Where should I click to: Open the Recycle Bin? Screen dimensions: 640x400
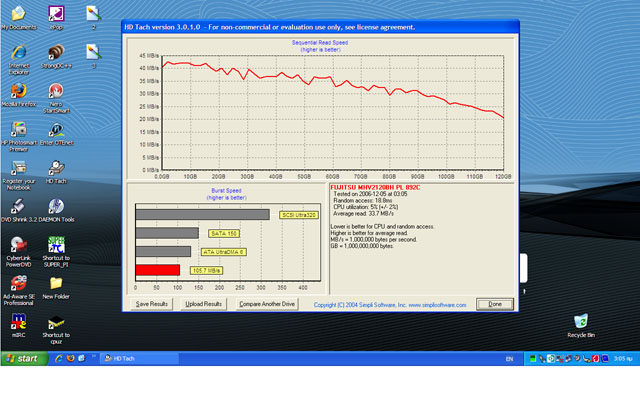click(581, 326)
